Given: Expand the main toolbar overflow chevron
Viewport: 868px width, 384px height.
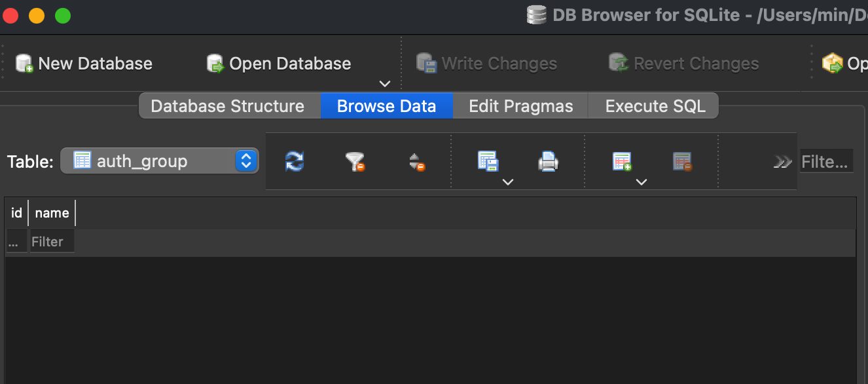Looking at the screenshot, I should pos(385,83).
